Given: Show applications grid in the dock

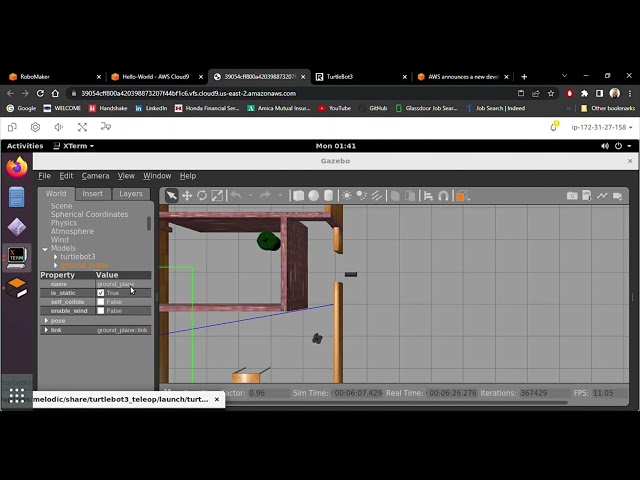Looking at the screenshot, I should coord(17,396).
